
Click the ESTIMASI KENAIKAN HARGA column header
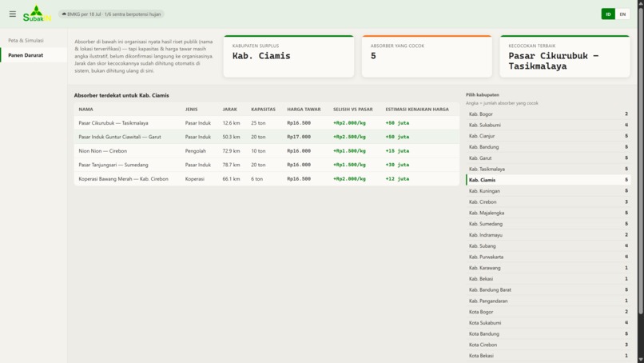click(417, 110)
